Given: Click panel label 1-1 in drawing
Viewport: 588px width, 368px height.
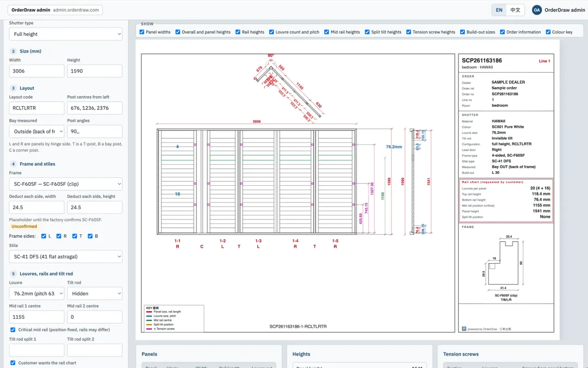Looking at the screenshot, I should point(177,241).
